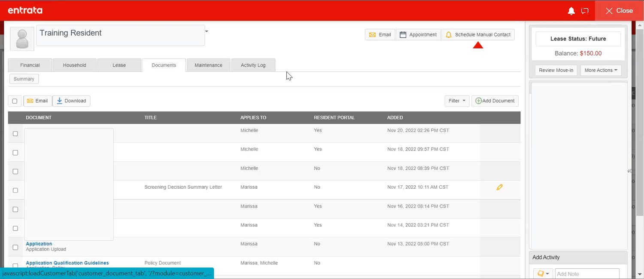Image resolution: width=644 pixels, height=279 pixels.
Task: Sort by APPLIES TO column header
Action: click(253, 117)
